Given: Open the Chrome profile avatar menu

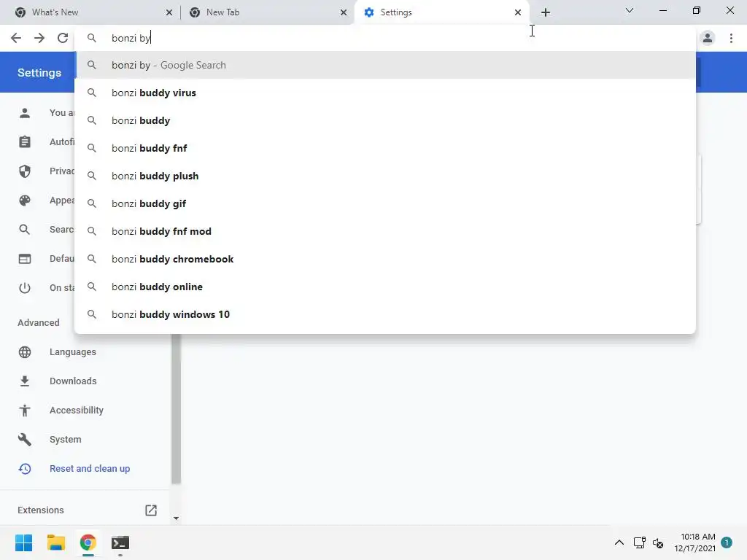Looking at the screenshot, I should 708,38.
